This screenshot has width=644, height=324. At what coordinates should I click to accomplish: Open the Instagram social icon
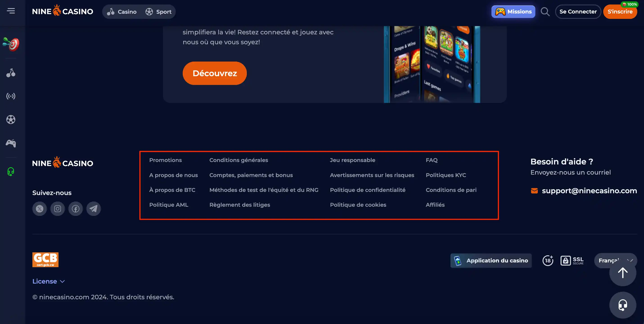(58, 209)
